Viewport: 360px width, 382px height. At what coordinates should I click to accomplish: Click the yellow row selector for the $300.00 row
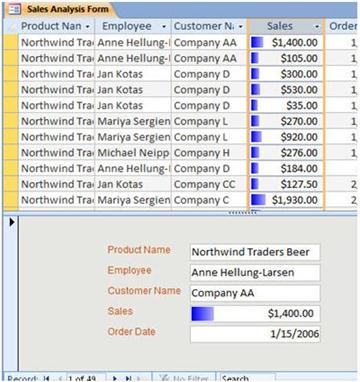[11, 74]
